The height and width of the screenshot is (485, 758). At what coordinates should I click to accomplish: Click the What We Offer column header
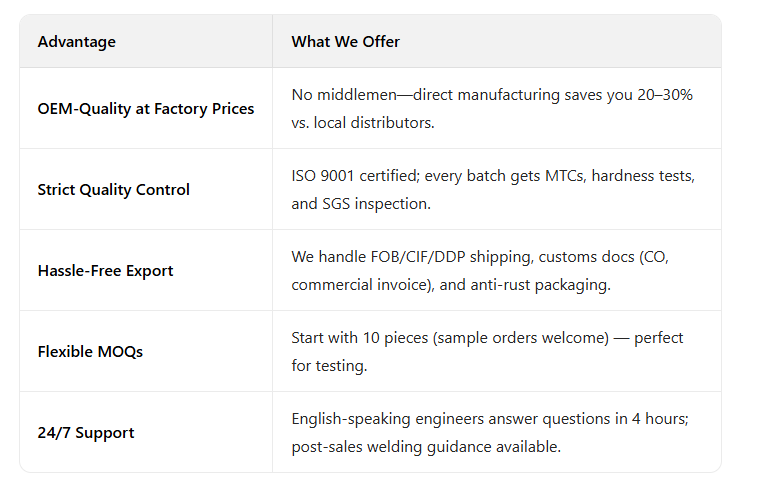[346, 42]
